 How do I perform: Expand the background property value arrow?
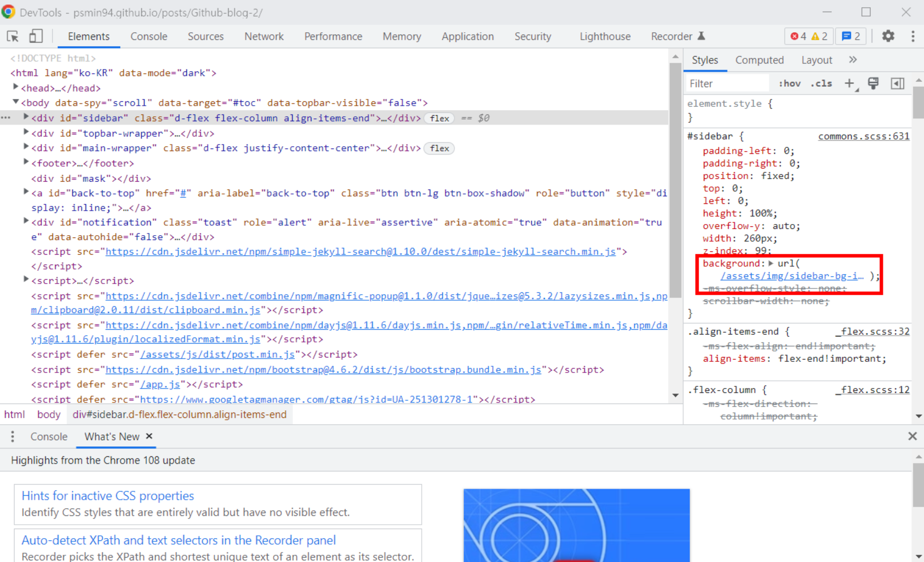(x=770, y=263)
